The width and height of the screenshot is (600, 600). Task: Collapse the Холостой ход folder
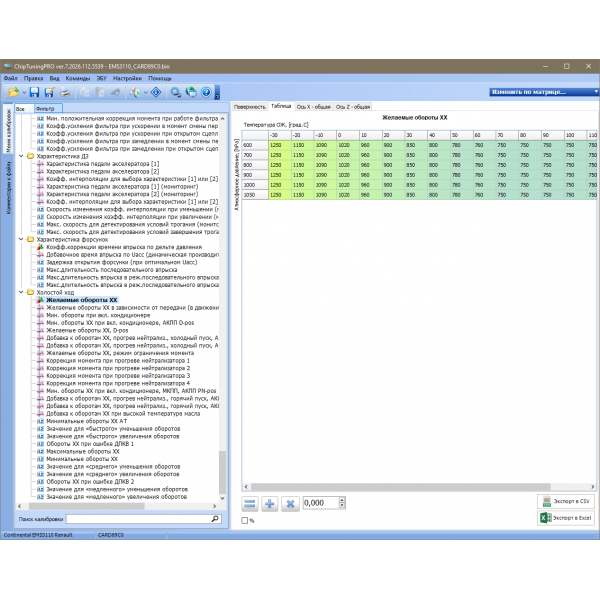point(24,293)
